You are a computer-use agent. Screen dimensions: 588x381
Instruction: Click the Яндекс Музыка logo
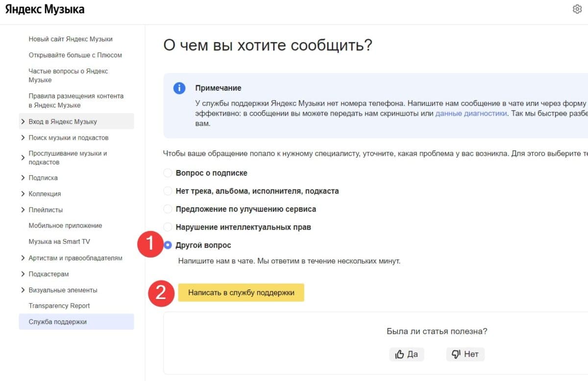pyautogui.click(x=45, y=9)
